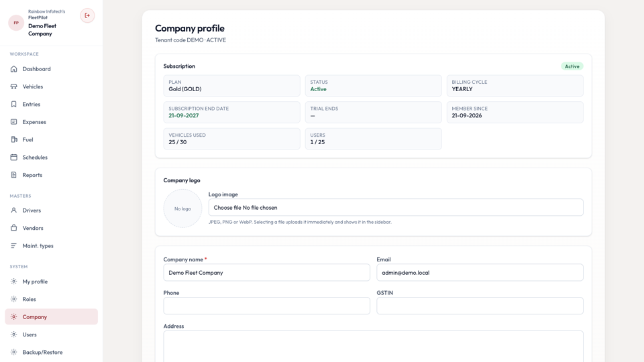Open the Entries section
The height and width of the screenshot is (362, 644).
tap(52, 105)
